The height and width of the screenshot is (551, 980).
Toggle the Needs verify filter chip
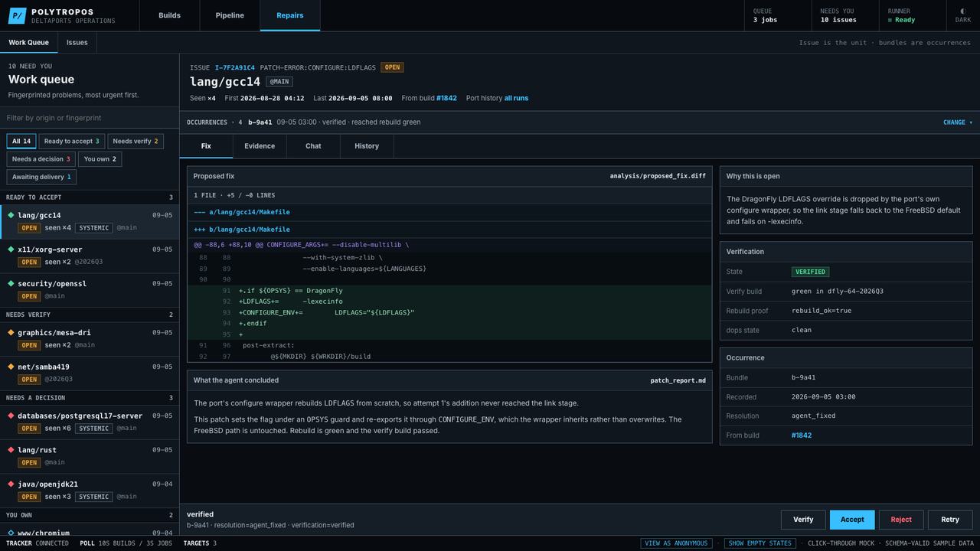[136, 141]
